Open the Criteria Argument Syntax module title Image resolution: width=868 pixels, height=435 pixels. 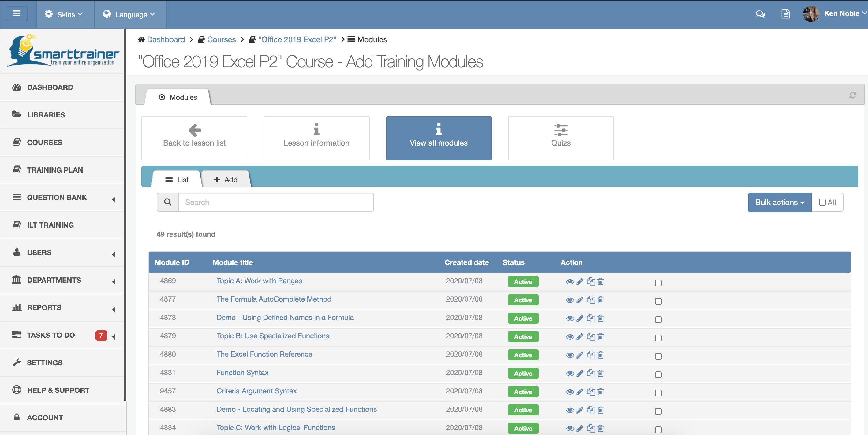(x=256, y=391)
